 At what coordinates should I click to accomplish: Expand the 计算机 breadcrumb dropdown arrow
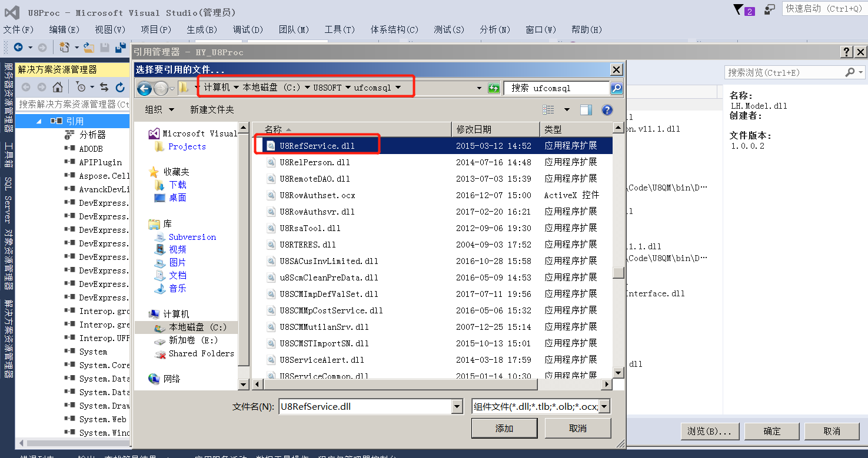237,88
